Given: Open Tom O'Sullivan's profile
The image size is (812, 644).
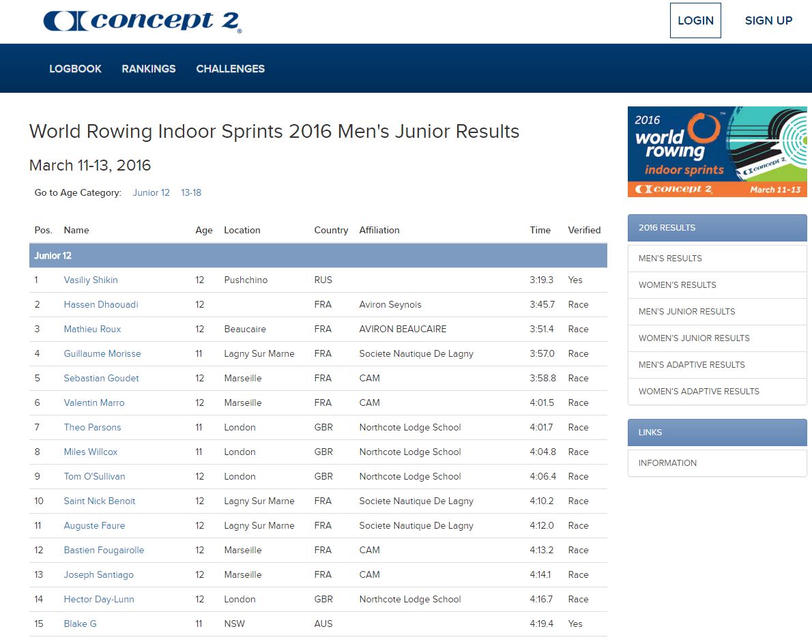Looking at the screenshot, I should (94, 476).
